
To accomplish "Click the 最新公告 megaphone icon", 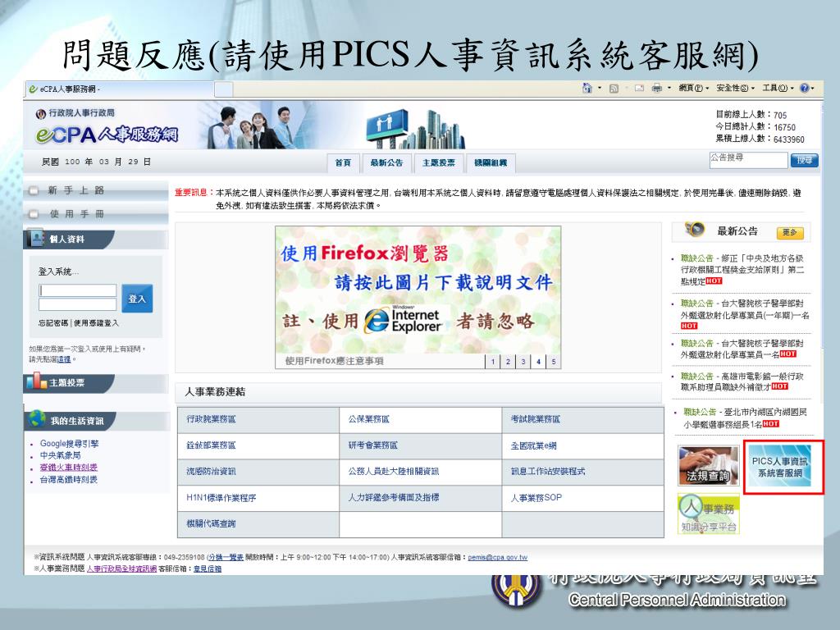I will 695,230.
